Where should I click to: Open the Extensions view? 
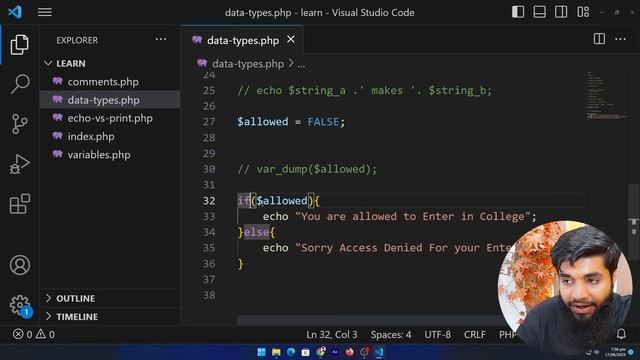(20, 204)
